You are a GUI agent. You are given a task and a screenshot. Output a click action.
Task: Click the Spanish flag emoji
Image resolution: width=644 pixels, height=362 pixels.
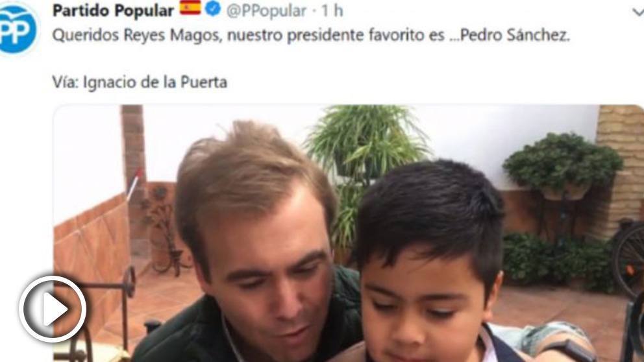pyautogui.click(x=190, y=8)
